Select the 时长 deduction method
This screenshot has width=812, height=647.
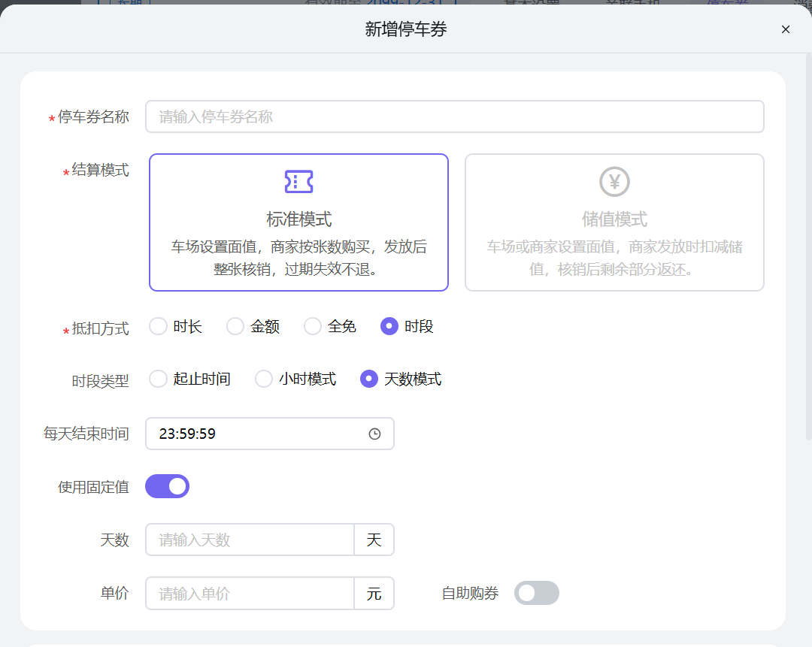click(x=158, y=326)
